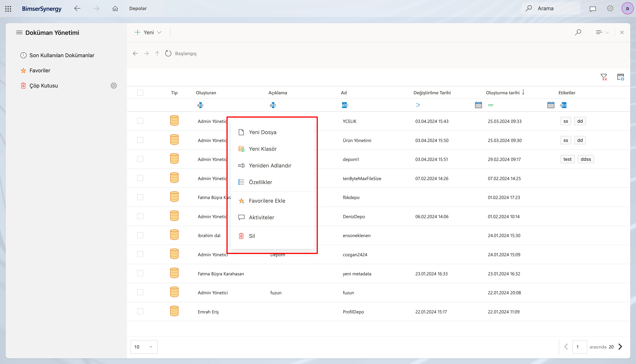Check the tenByteMaxFileSize row checkbox
Screen dimensions: 636x364
(x=140, y=178)
